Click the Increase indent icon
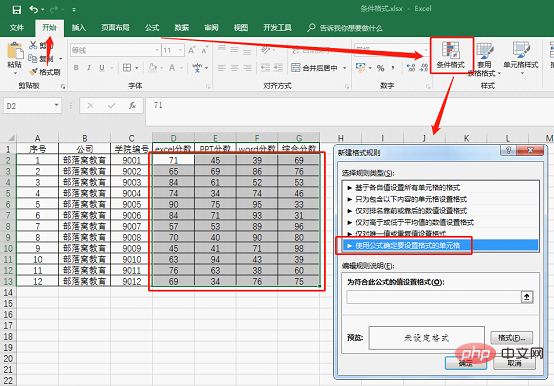The width and height of the screenshot is (554, 386). (278, 67)
